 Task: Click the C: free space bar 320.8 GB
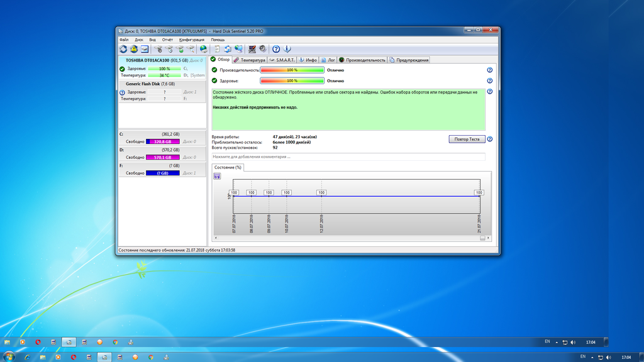(x=163, y=141)
